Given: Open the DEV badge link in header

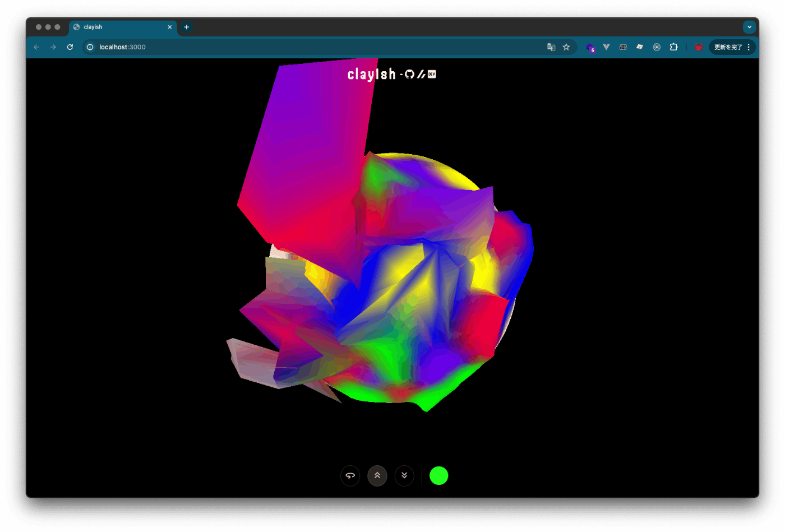Looking at the screenshot, I should pos(432,74).
